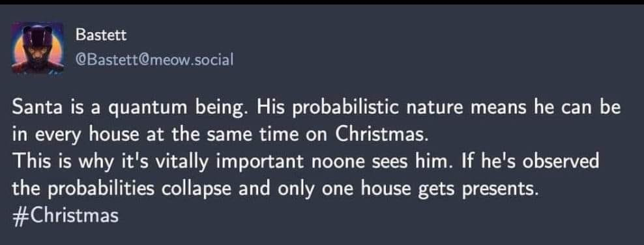Click the word "Christmas." ending the second line
Viewport: 644px width, 245px height.
click(x=383, y=135)
